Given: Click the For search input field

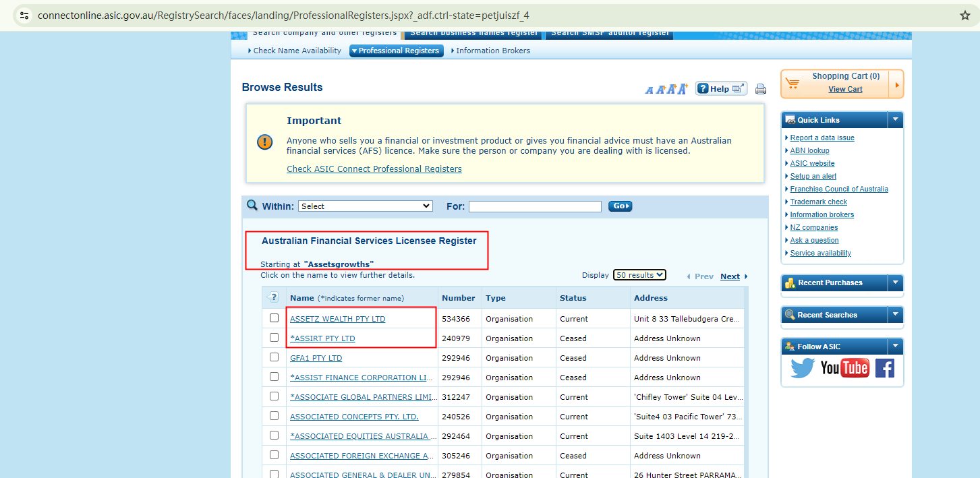Looking at the screenshot, I should point(535,206).
